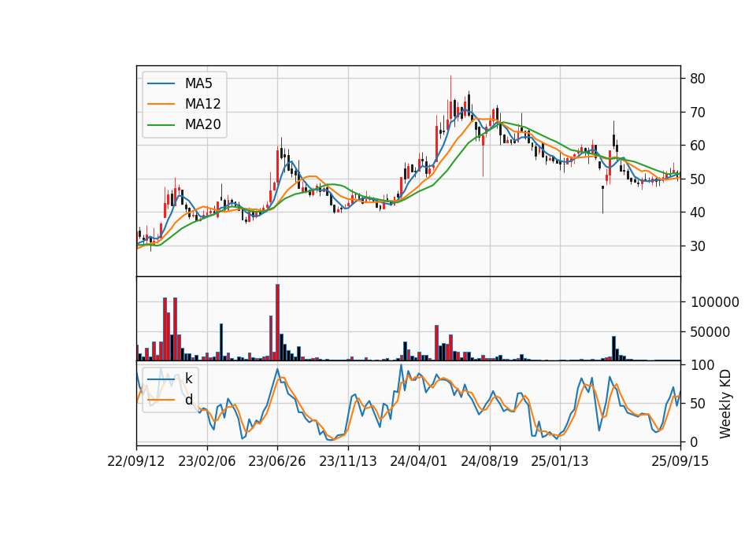
Task: Click the k legend label in KD panel
Action: 188,379
